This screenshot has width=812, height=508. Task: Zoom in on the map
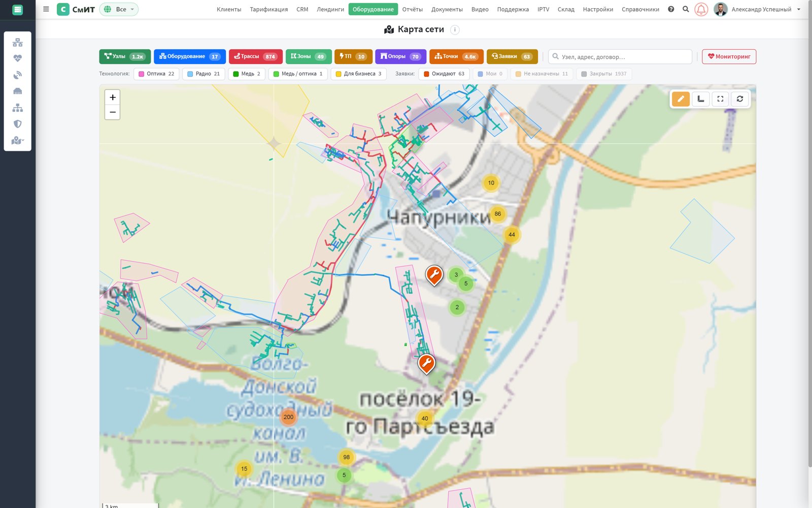113,97
